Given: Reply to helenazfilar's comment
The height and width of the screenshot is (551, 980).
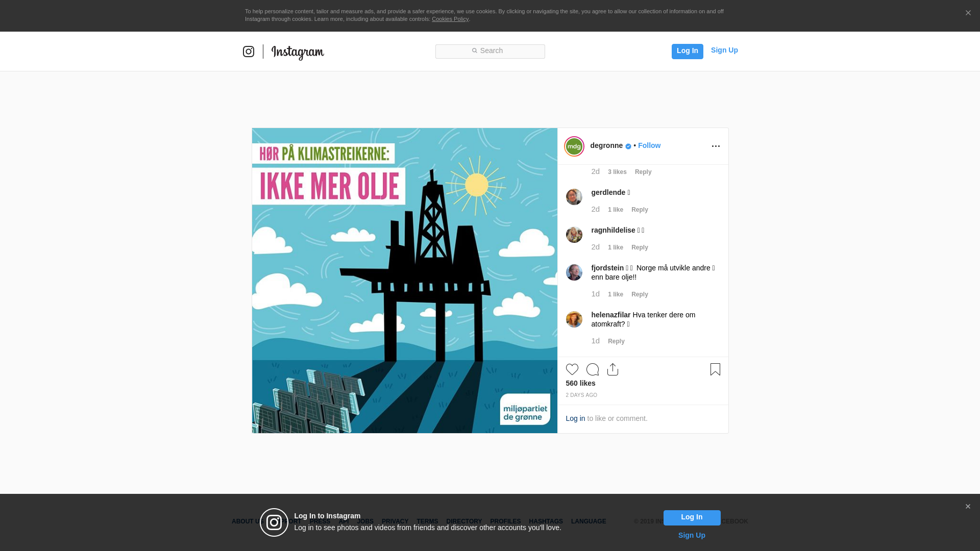Looking at the screenshot, I should coord(616,341).
